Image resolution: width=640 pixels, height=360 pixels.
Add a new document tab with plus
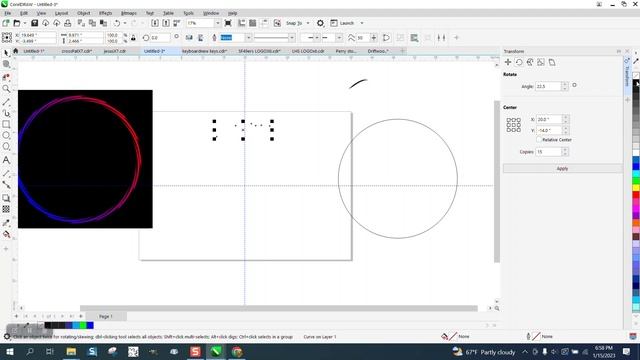[402, 51]
